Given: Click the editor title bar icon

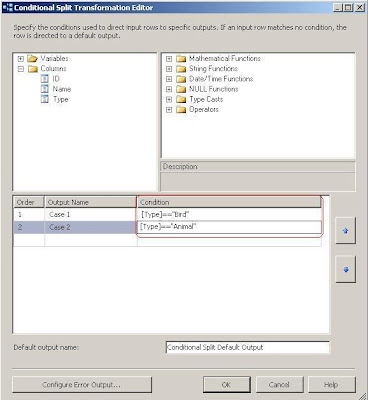Looking at the screenshot, I should (7, 7).
